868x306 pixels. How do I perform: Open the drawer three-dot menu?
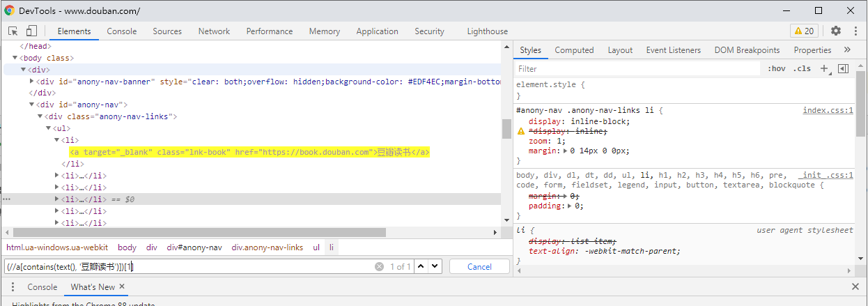point(11,286)
